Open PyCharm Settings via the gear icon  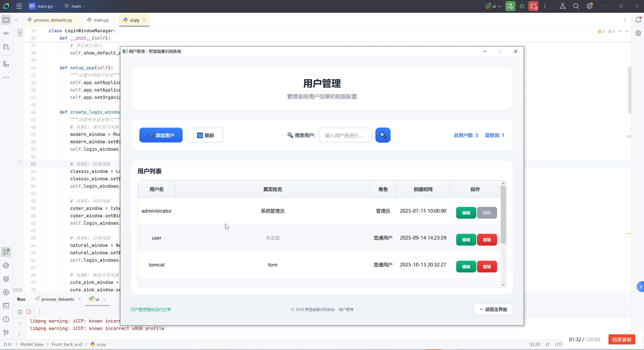click(589, 6)
